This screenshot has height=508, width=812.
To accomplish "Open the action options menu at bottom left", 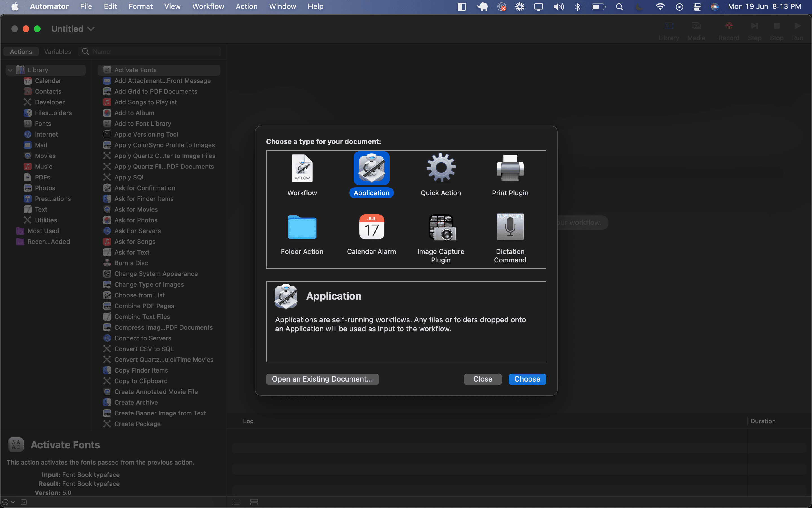I will [x=8, y=502].
